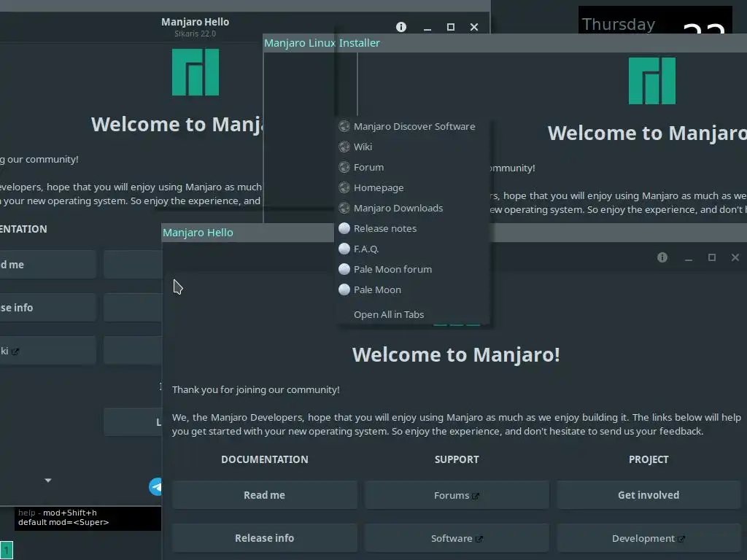Click external link icon beside Software
This screenshot has height=560, width=747.
(x=479, y=539)
